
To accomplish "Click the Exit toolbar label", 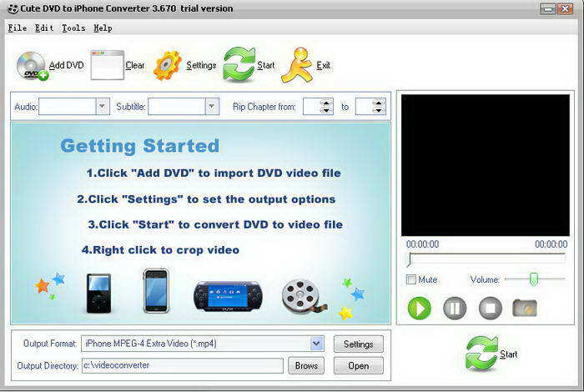I will (323, 65).
